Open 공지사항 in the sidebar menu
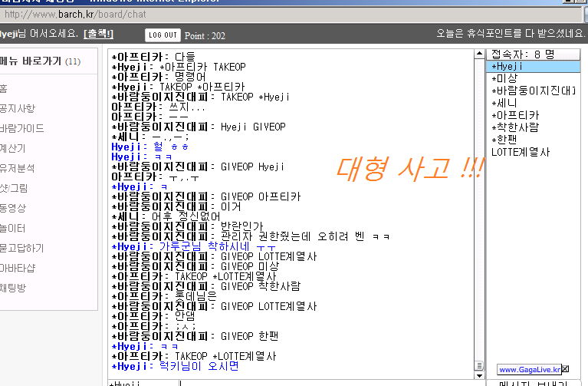588x386 pixels. (x=17, y=108)
